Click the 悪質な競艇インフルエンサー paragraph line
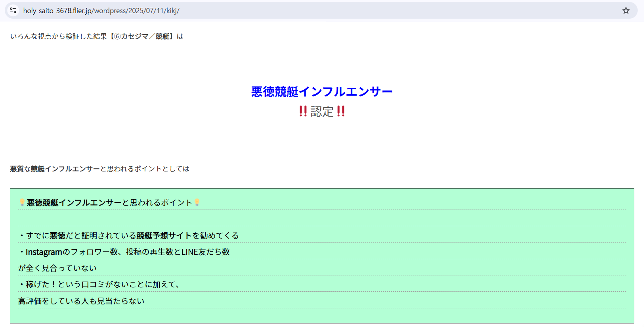The height and width of the screenshot is (327, 644). pos(99,169)
